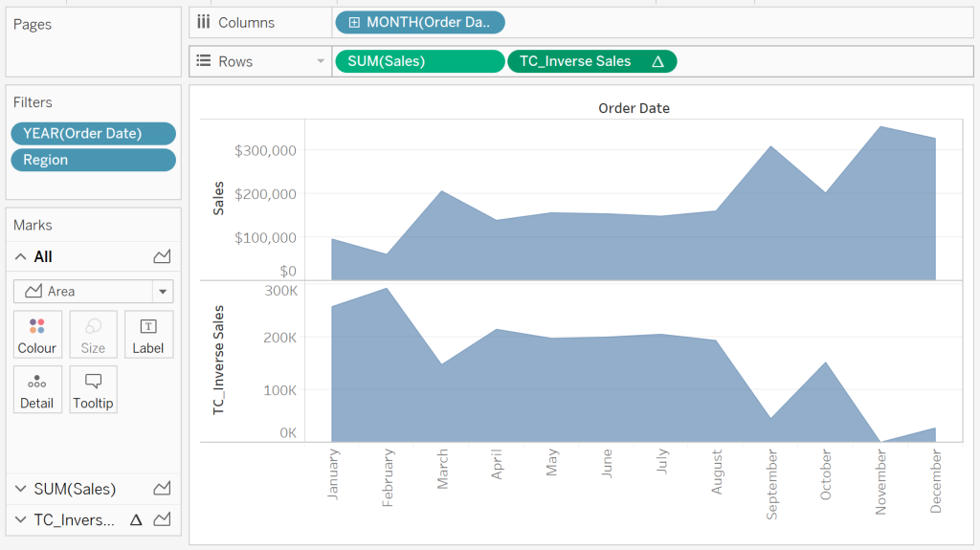This screenshot has width=980, height=550.
Task: Open the Colour marks card
Action: click(x=37, y=335)
